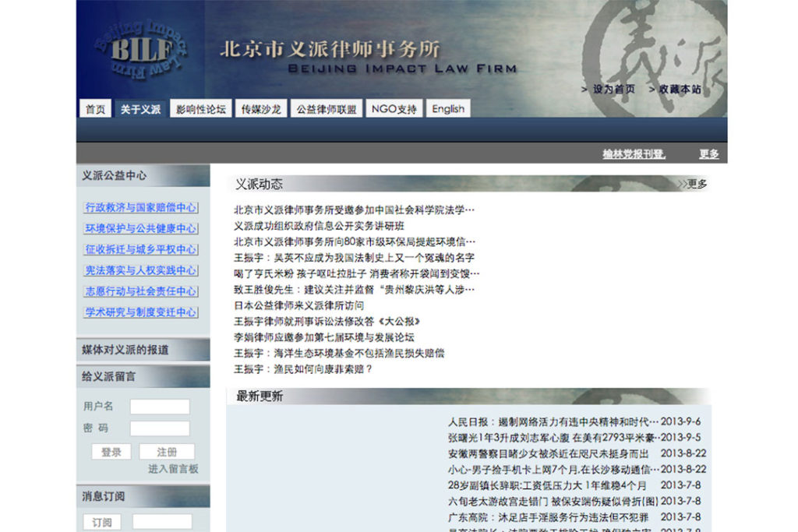Go to the 影响性论坛 tab
This screenshot has height=532, width=798.
(200, 109)
